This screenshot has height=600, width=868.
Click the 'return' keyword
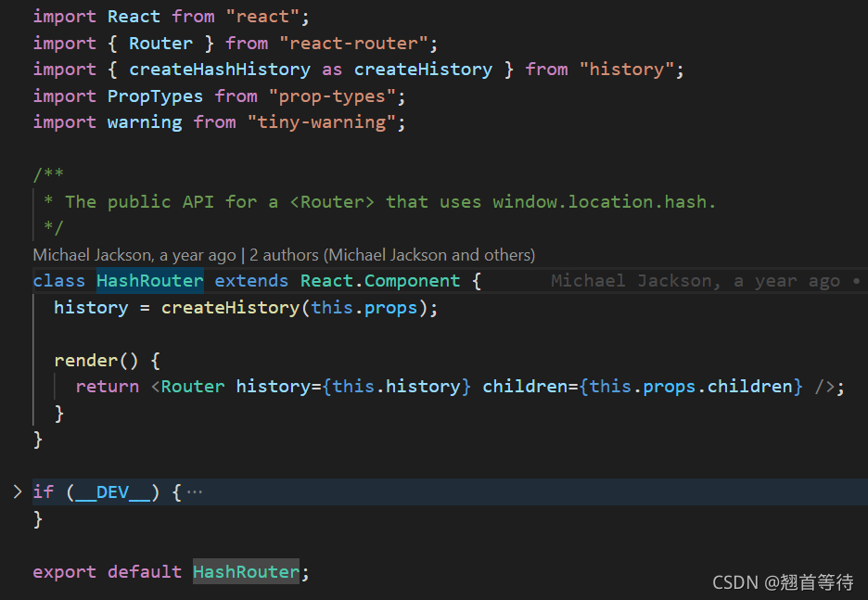(108, 387)
